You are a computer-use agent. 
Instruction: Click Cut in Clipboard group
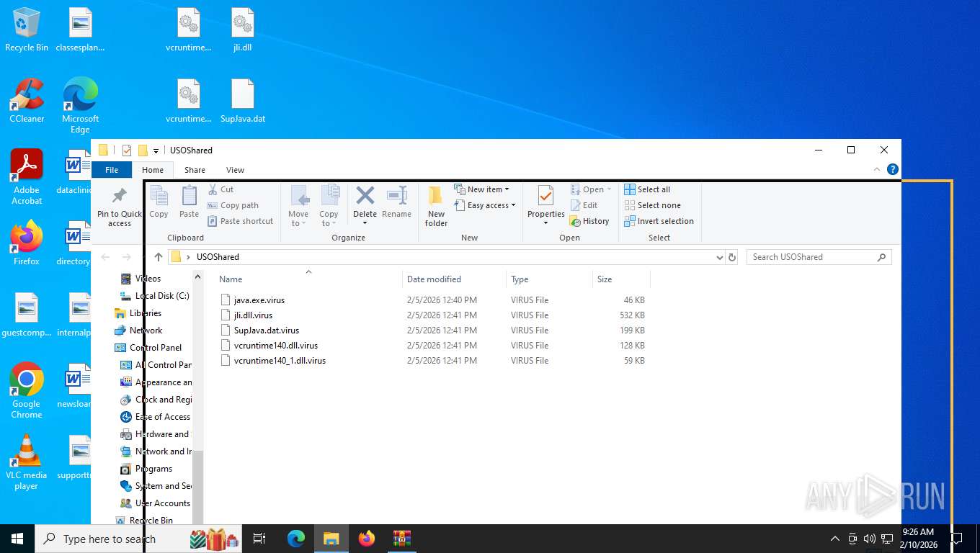220,189
